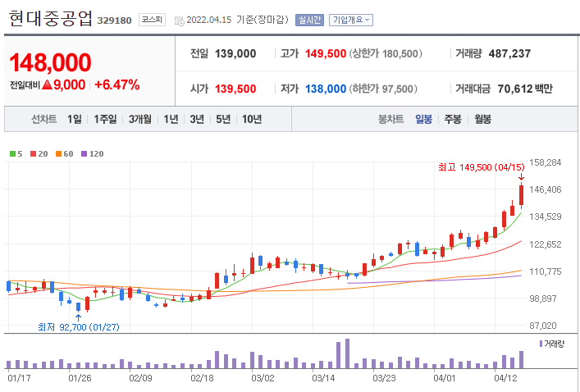Image resolution: width=580 pixels, height=392 pixels.
Task: Click the +6.47% change rate
Action: (116, 84)
